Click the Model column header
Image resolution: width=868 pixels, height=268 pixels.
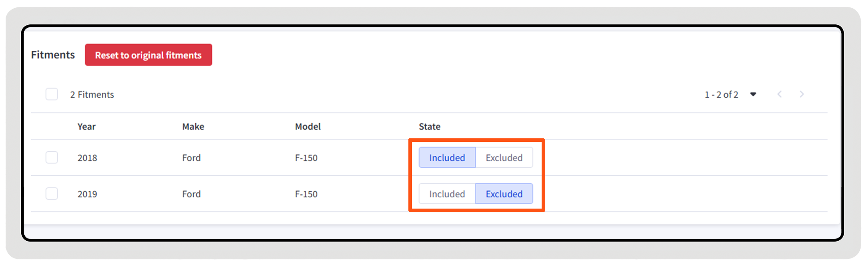pos(308,127)
